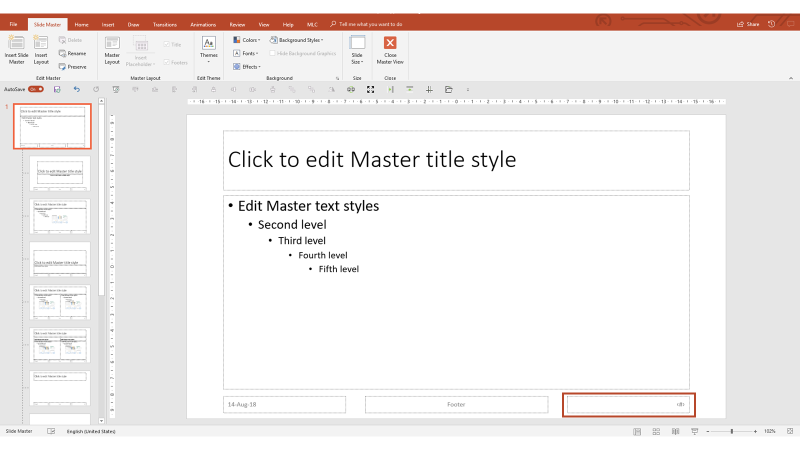Image resolution: width=800 pixels, height=450 pixels.
Task: Switch to the Insert tab
Action: (108, 24)
